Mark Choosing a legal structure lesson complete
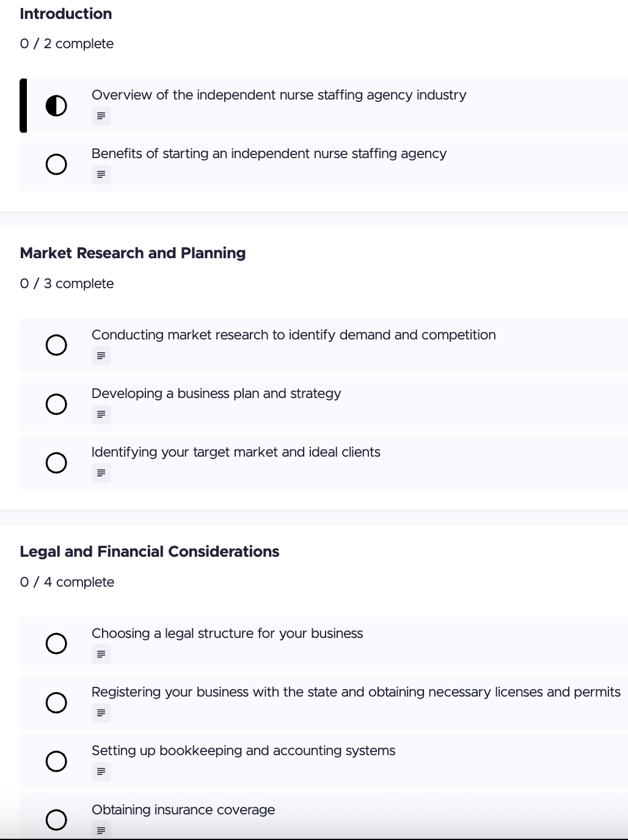The height and width of the screenshot is (840, 628). [x=56, y=643]
